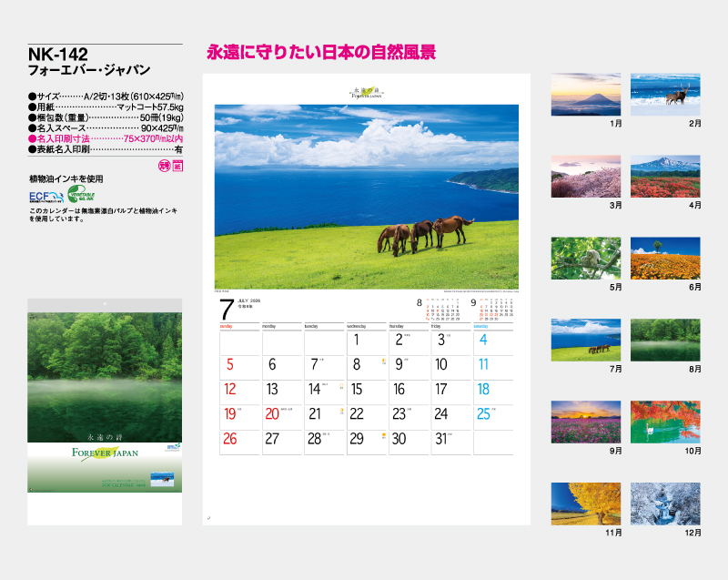Select the September cosmos sunset thumbnail

586,422
